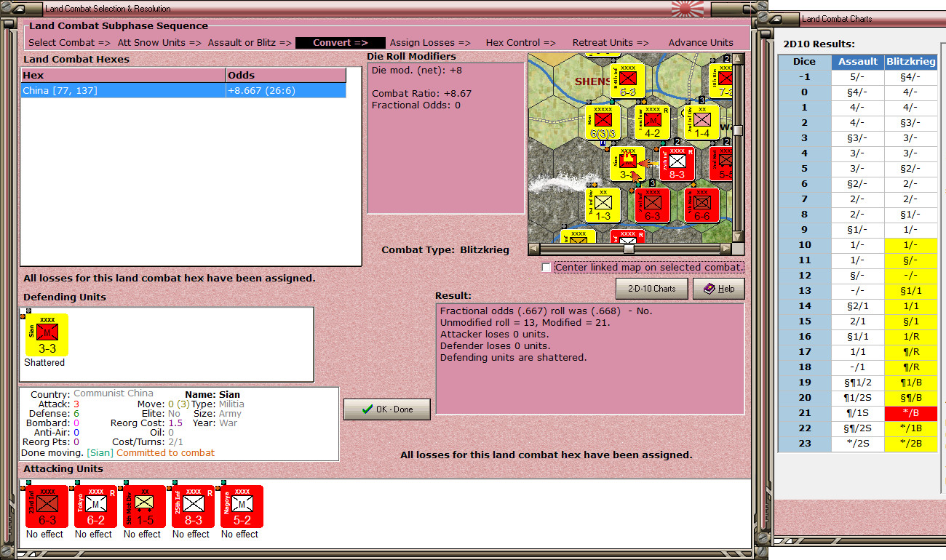Click the yellow 6(3)3 counter on the map
The height and width of the screenshot is (560, 946).
(x=603, y=122)
